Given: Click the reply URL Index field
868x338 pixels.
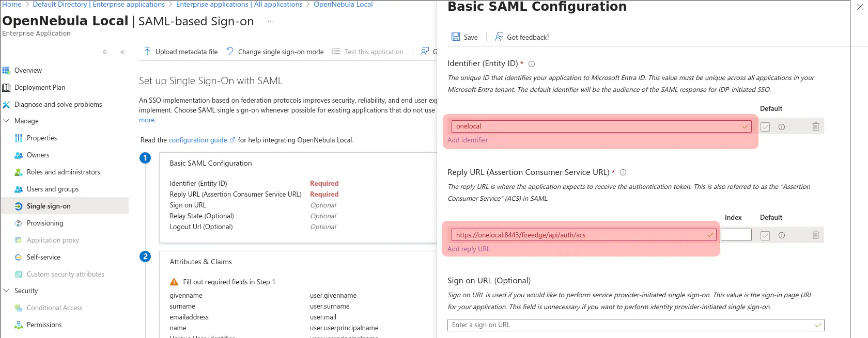Looking at the screenshot, I should [736, 235].
